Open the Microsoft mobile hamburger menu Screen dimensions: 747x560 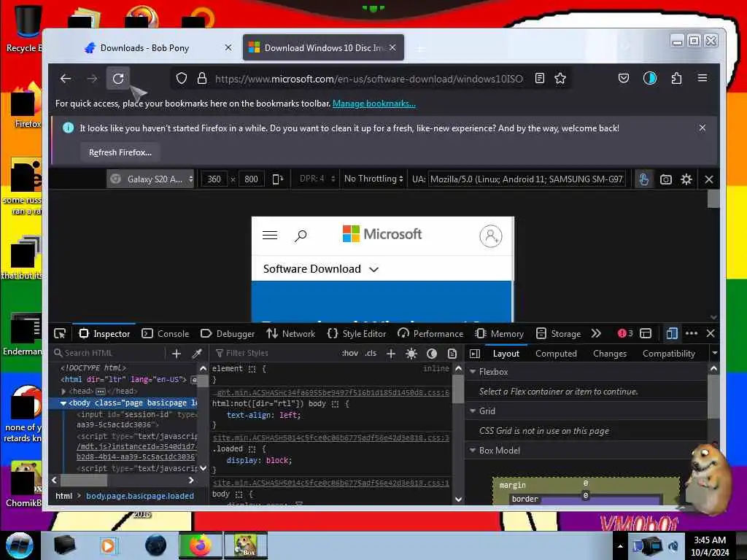pos(270,236)
